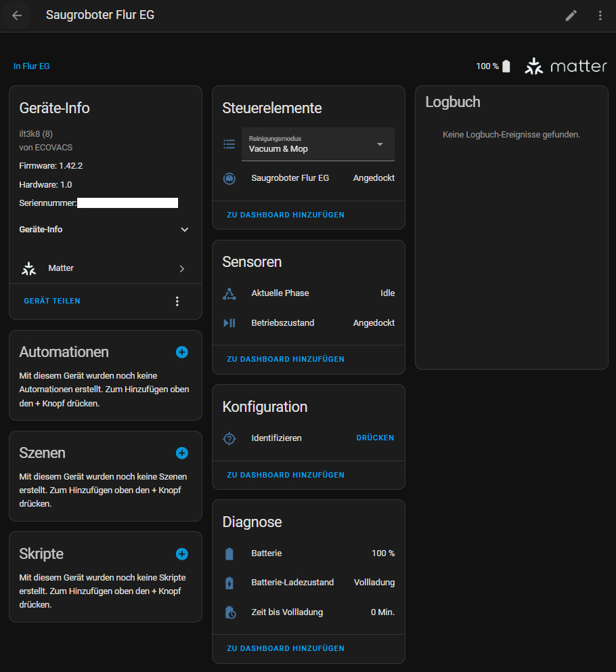Add Steuerelemente to the dashboard
The image size is (616, 672).
point(286,215)
